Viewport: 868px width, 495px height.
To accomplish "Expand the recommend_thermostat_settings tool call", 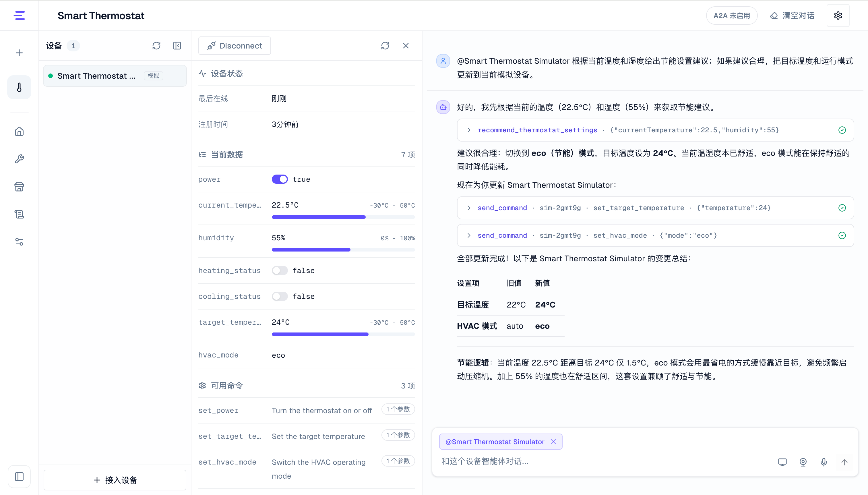I will [x=655, y=130].
